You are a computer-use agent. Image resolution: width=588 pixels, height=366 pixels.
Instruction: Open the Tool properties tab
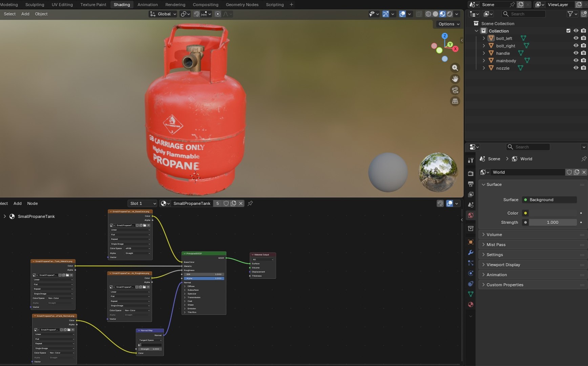coord(470,160)
